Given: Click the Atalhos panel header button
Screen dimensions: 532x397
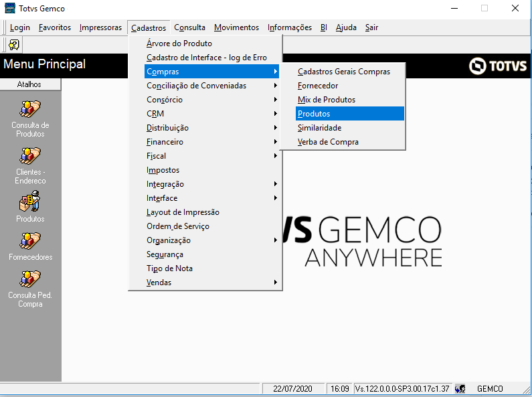Looking at the screenshot, I should [x=30, y=84].
